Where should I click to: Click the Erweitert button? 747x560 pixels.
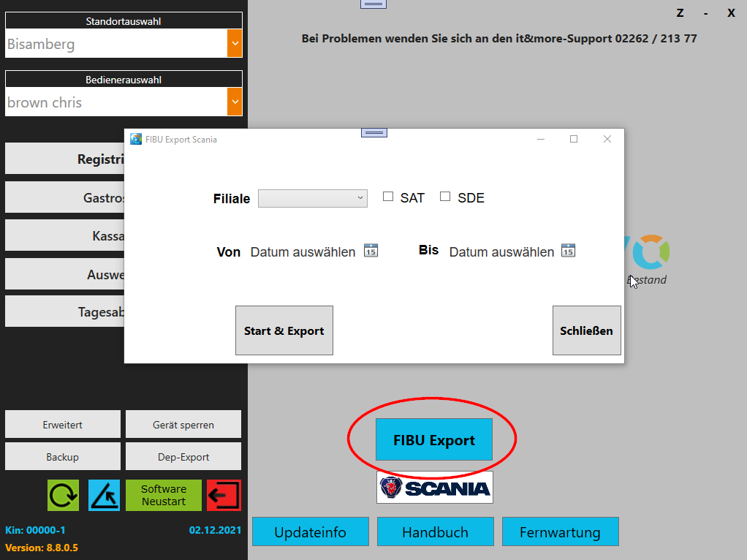pyautogui.click(x=62, y=424)
